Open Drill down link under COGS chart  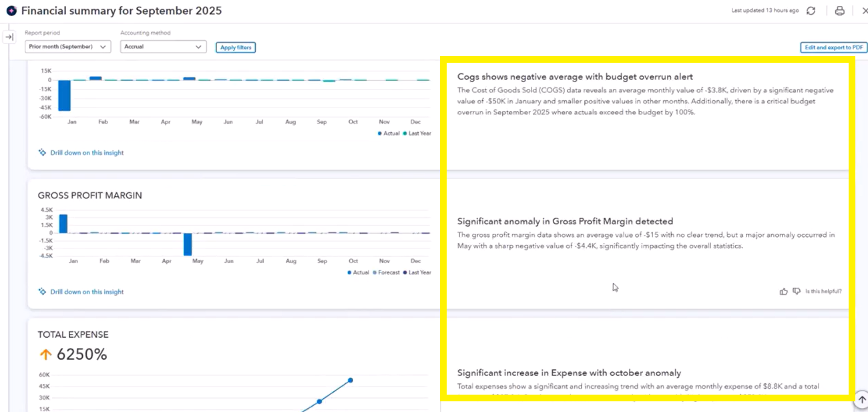tap(87, 153)
